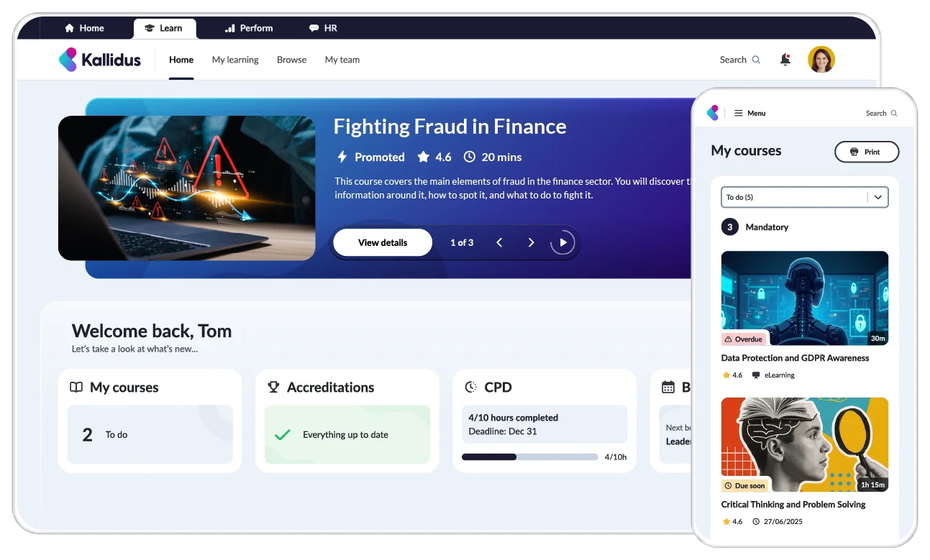Click the mobile Search magnifier icon
Viewport: 930px width, 560px height.
[894, 113]
